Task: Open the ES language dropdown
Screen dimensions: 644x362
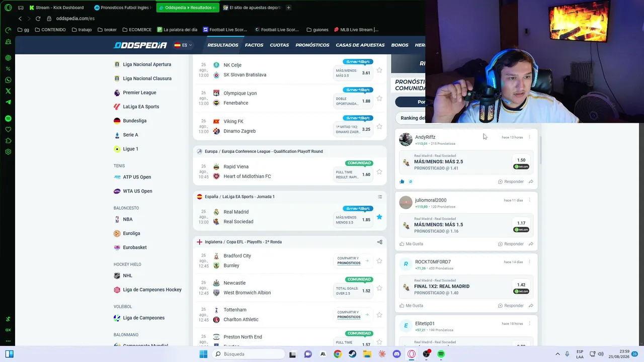Action: 183,45
